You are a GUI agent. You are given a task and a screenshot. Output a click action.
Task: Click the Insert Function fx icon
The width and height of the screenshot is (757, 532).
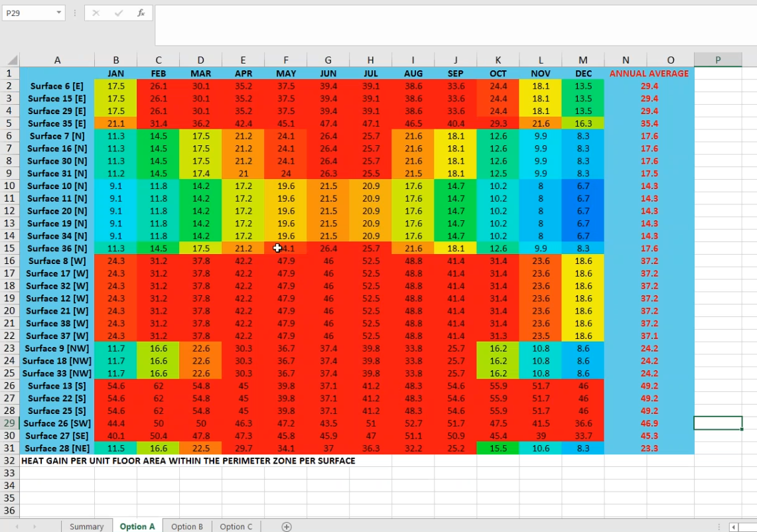[x=141, y=13]
